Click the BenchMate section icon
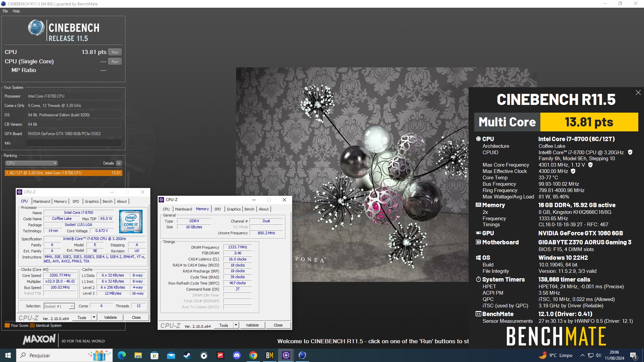 tap(478, 314)
